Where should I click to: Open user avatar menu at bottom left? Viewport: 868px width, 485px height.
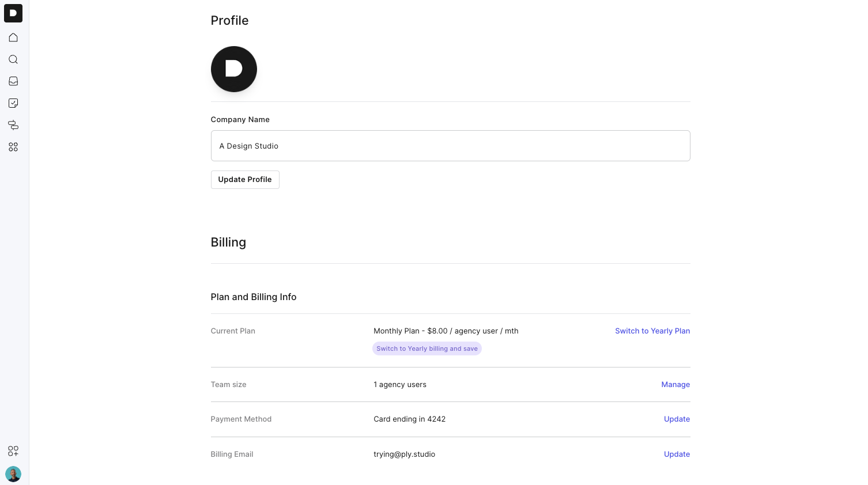[x=13, y=474]
